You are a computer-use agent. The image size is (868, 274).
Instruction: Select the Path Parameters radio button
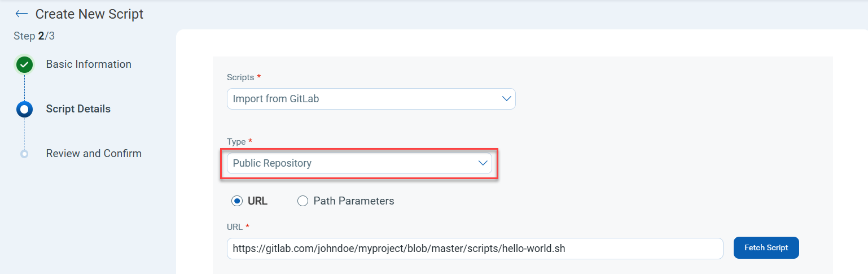tap(303, 201)
